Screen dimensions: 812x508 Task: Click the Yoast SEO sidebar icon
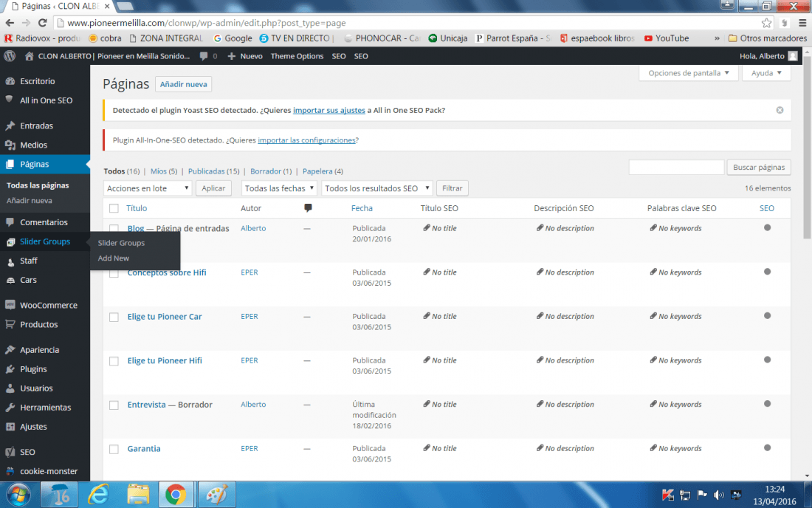(10, 452)
